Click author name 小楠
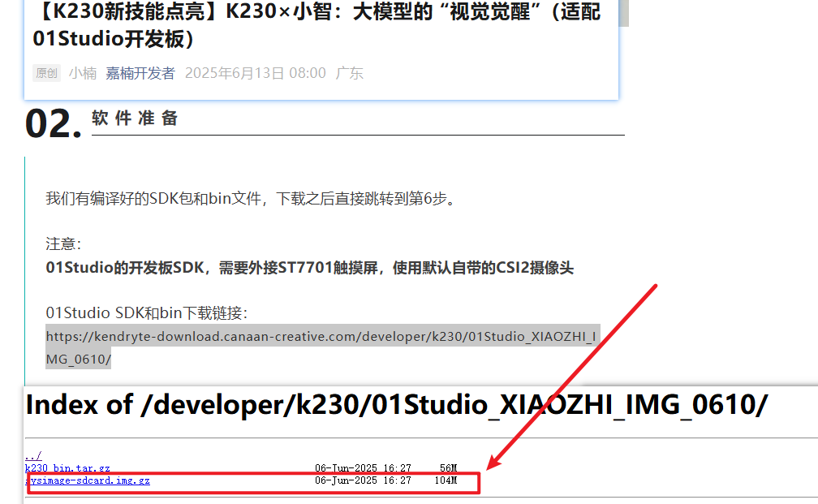Screen dimensions: 818x504 click(83, 73)
